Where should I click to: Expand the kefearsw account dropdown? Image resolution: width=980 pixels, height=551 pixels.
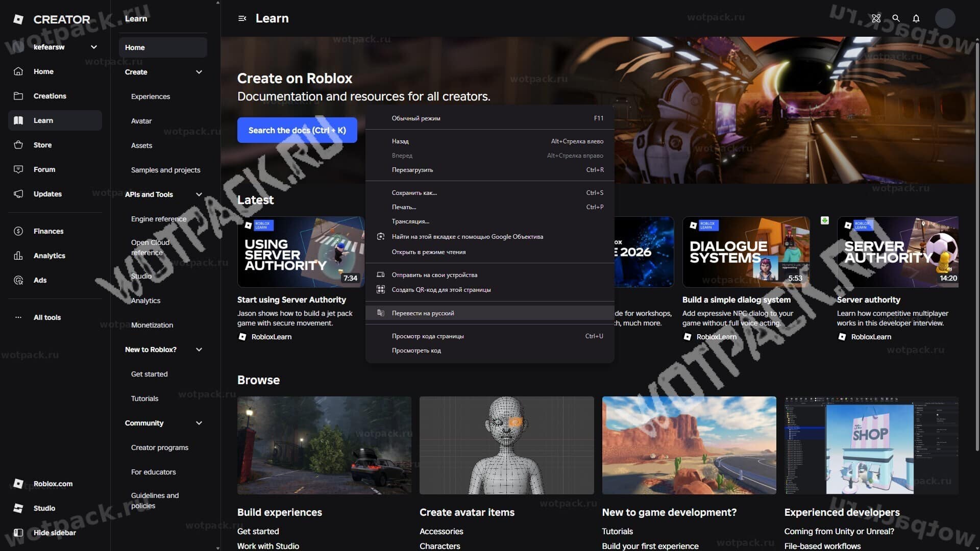pos(94,47)
